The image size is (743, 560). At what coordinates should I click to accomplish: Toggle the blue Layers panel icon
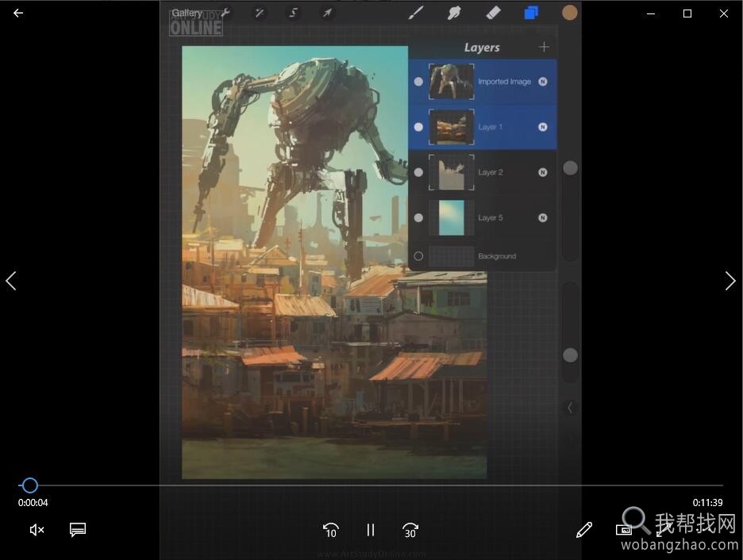tap(531, 13)
